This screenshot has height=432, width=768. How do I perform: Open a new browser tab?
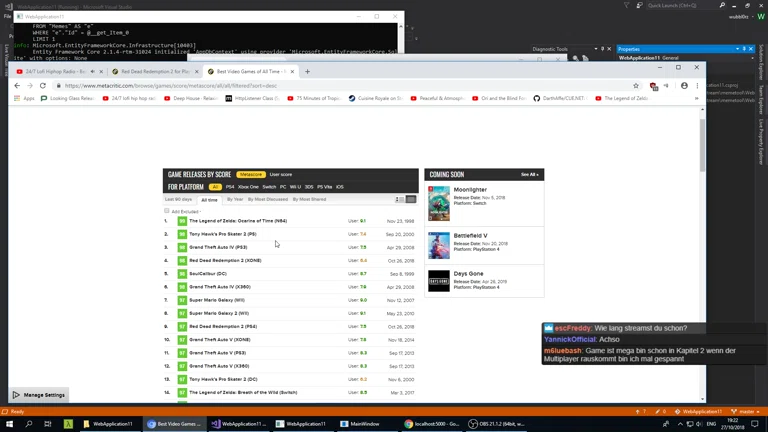click(x=307, y=72)
